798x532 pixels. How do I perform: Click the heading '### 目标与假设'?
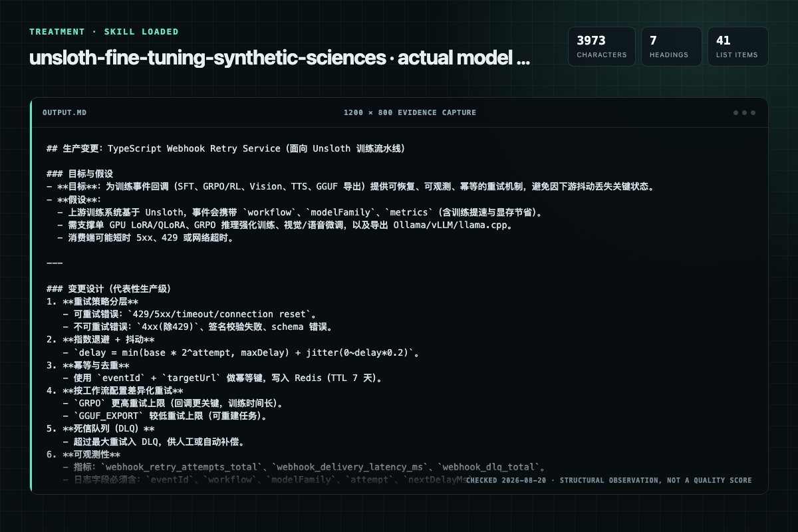click(80, 174)
